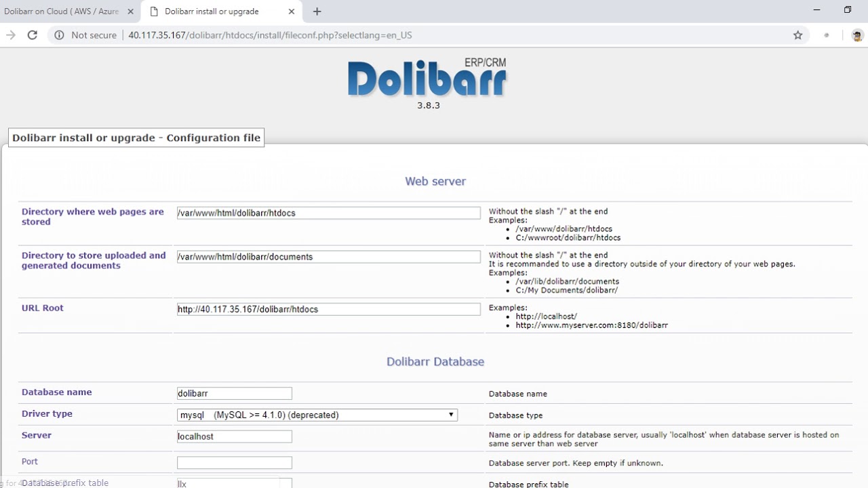Viewport: 868px width, 488px height.
Task: Click the address bar URL
Action: click(x=270, y=35)
